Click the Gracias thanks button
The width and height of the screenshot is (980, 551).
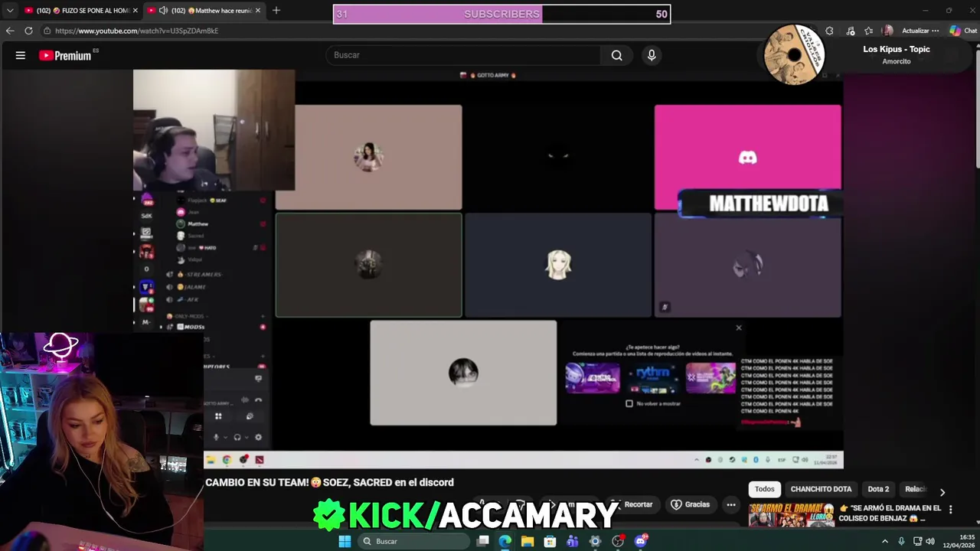pyautogui.click(x=691, y=504)
